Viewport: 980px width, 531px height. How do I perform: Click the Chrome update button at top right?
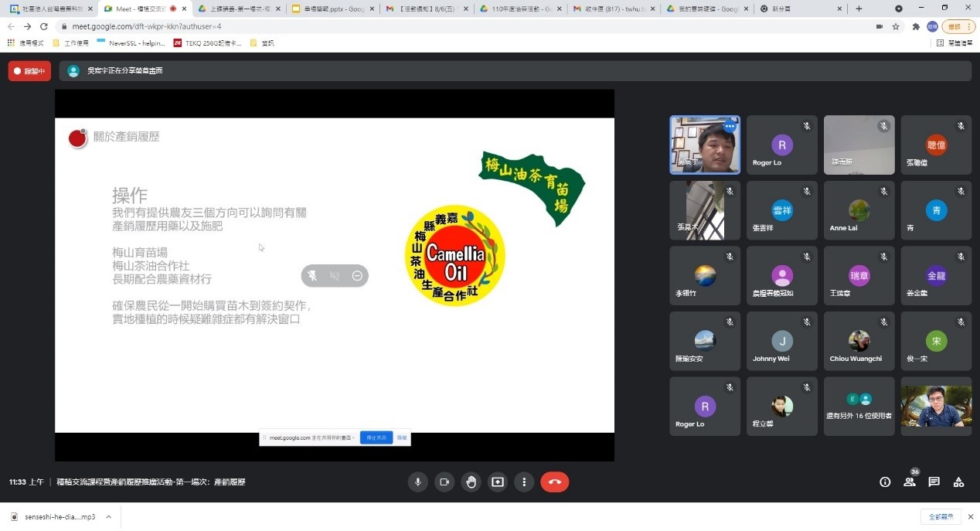pos(960,26)
